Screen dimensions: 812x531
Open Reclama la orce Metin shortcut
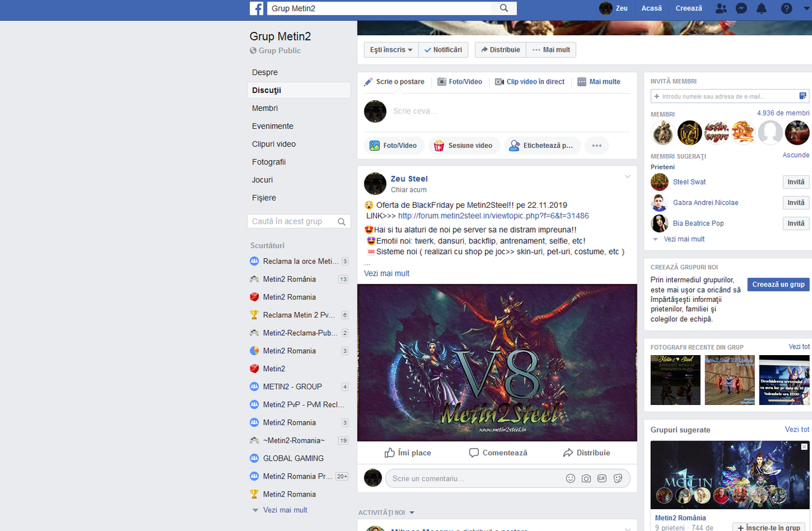[x=299, y=262]
